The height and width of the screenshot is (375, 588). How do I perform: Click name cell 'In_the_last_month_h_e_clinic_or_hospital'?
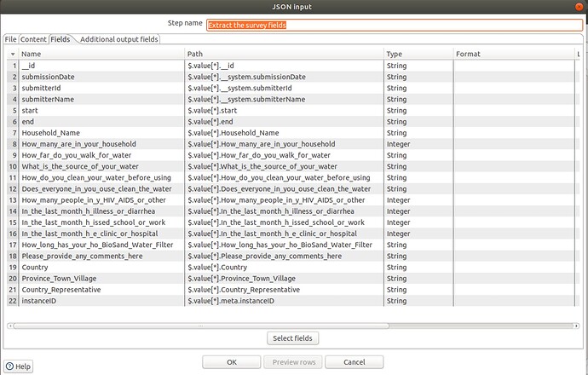point(101,234)
